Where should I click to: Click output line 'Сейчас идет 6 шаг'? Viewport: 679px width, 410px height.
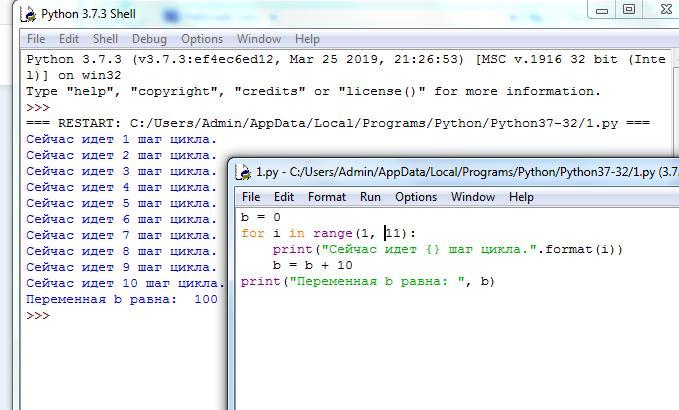(x=121, y=220)
